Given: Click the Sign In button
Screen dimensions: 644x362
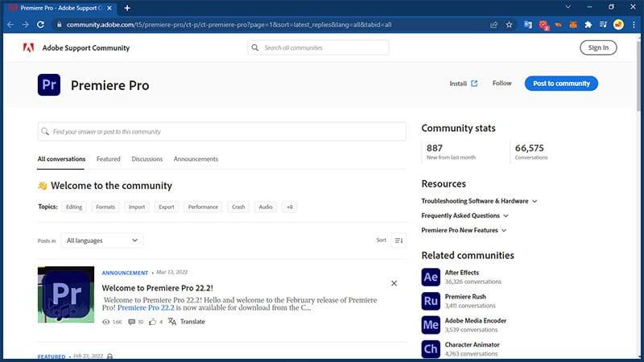Looking at the screenshot, I should (x=598, y=47).
